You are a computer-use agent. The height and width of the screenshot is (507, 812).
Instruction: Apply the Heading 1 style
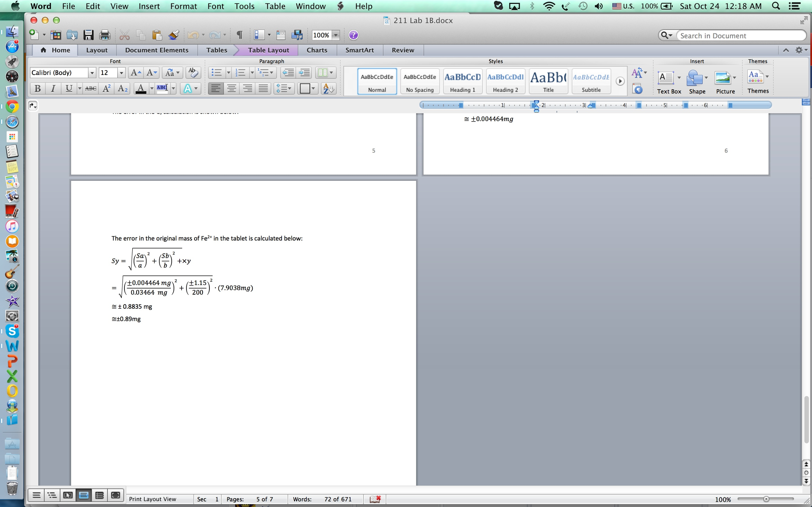click(463, 81)
